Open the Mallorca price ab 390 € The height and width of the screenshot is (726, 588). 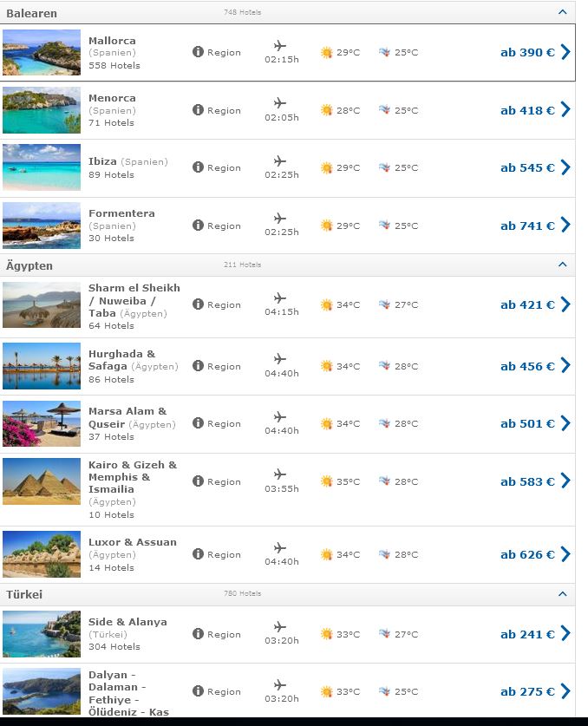coord(527,52)
